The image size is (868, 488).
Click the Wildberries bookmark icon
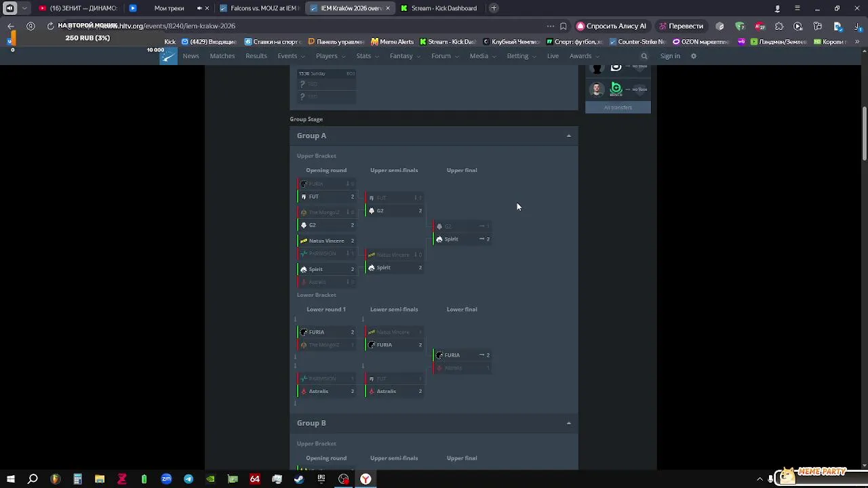[741, 41]
